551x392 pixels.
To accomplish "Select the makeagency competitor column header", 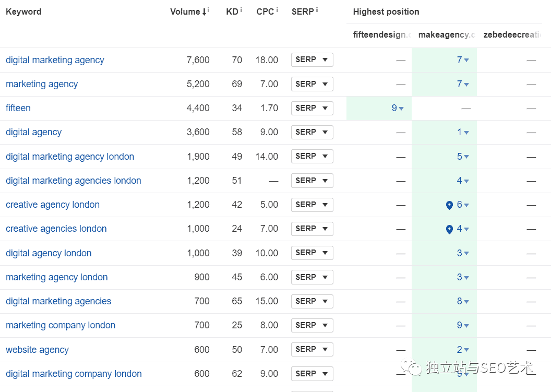I will (447, 35).
